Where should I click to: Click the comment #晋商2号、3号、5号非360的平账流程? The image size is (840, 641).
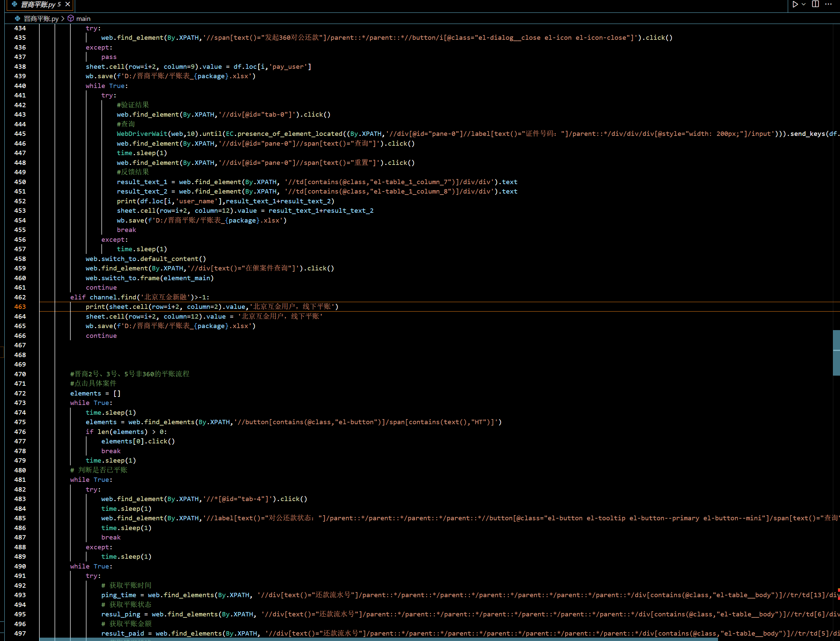[130, 374]
